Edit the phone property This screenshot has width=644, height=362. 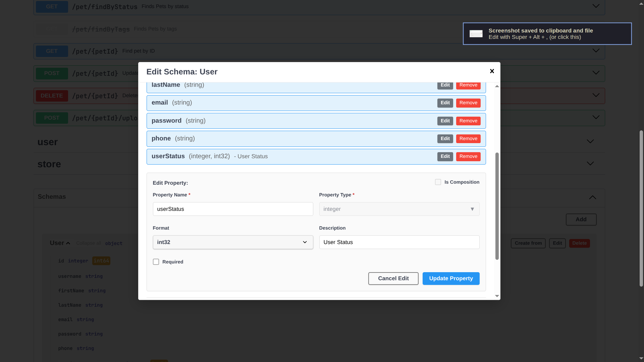click(x=445, y=139)
